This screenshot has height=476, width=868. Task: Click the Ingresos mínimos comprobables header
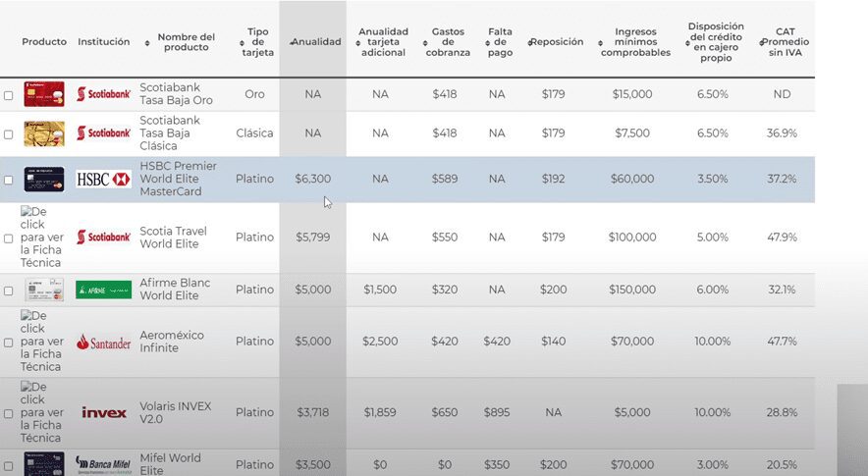(634, 42)
